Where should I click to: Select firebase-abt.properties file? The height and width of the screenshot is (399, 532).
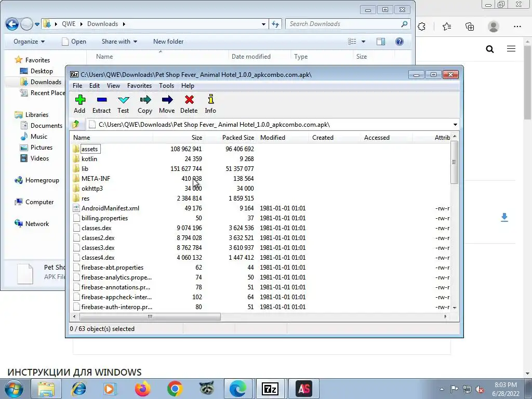(112, 268)
